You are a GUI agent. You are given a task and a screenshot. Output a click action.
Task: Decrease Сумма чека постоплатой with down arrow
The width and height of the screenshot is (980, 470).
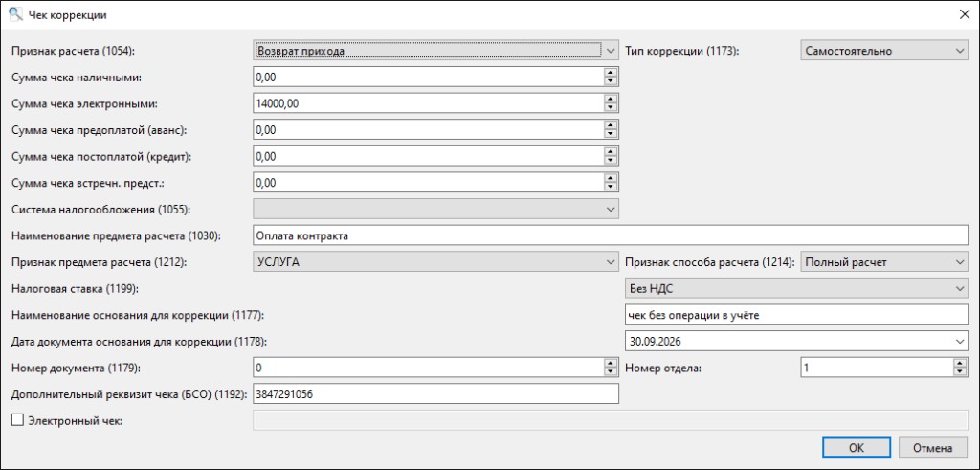pyautogui.click(x=612, y=160)
